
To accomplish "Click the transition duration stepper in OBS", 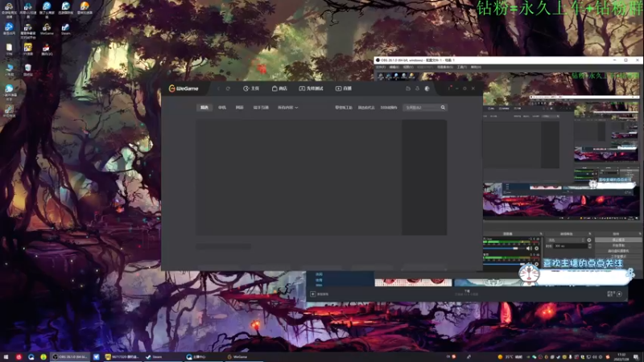I will (x=590, y=246).
